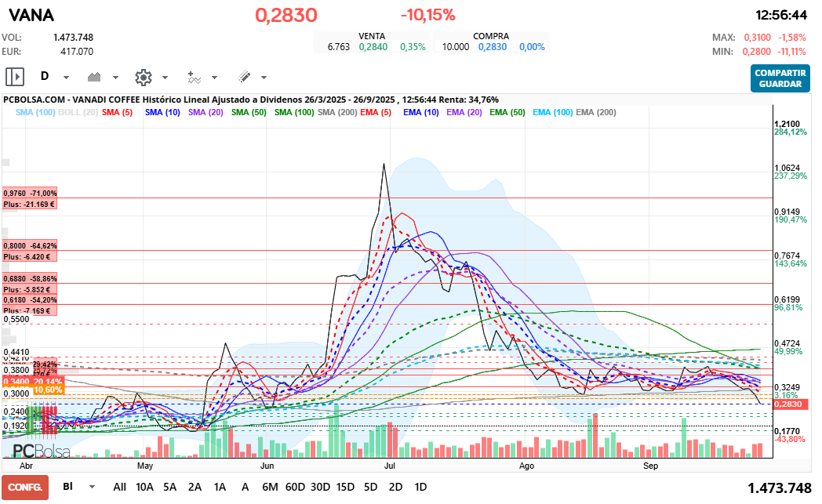Click the 0,8000 price level label

[x=30, y=245]
